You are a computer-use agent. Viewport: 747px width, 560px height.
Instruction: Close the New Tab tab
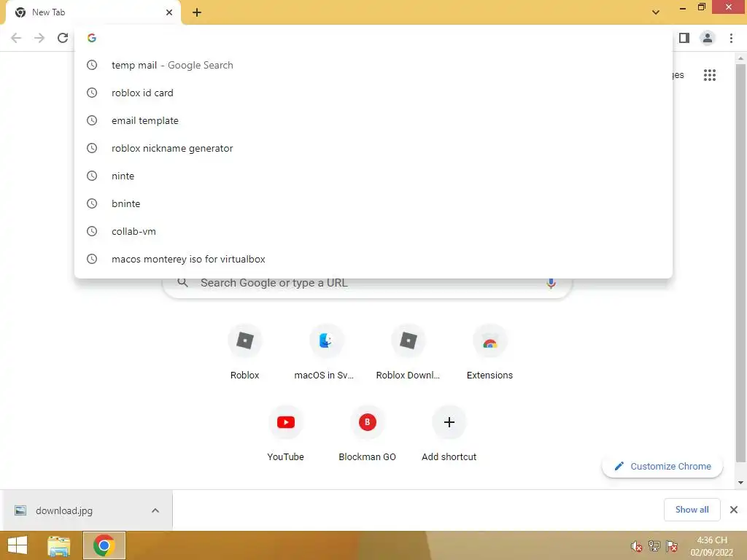pyautogui.click(x=169, y=12)
